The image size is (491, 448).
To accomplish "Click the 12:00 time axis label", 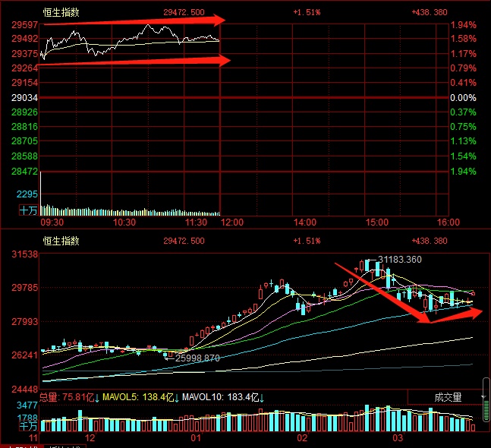I will tap(232, 222).
